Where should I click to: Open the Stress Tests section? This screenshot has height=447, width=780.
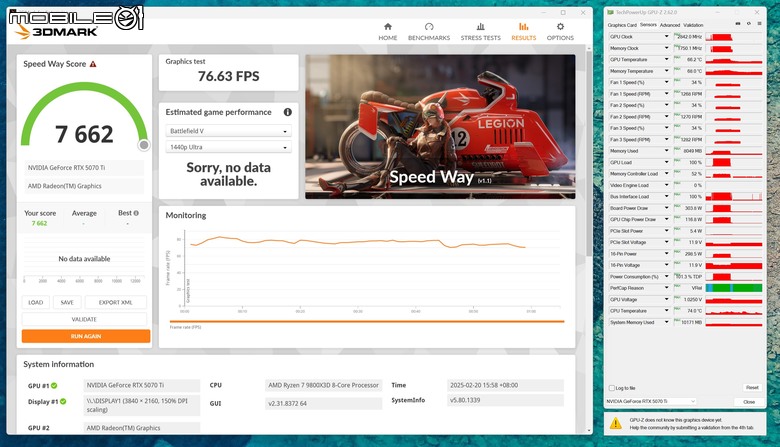[481, 31]
